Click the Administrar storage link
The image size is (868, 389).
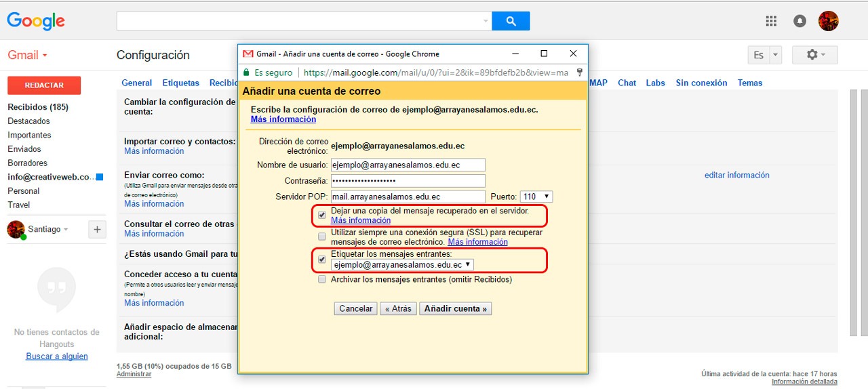click(134, 374)
